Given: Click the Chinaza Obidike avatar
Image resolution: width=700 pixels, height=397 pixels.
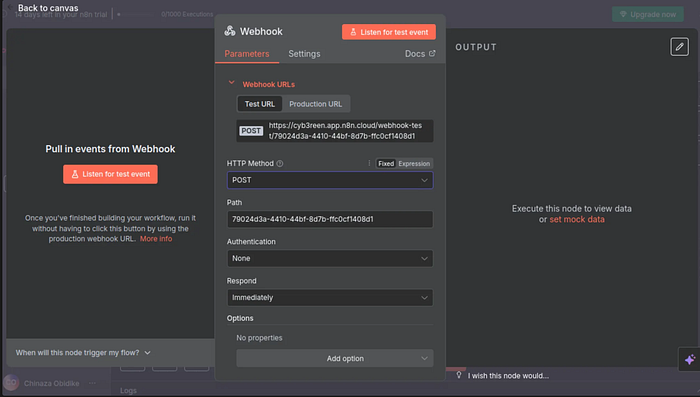Looking at the screenshot, I should [11, 383].
